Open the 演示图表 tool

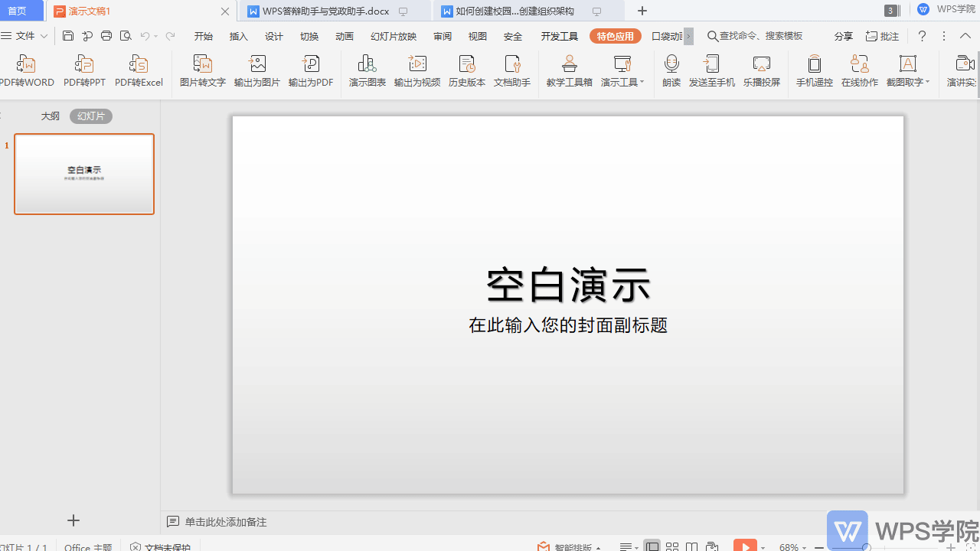pyautogui.click(x=367, y=70)
